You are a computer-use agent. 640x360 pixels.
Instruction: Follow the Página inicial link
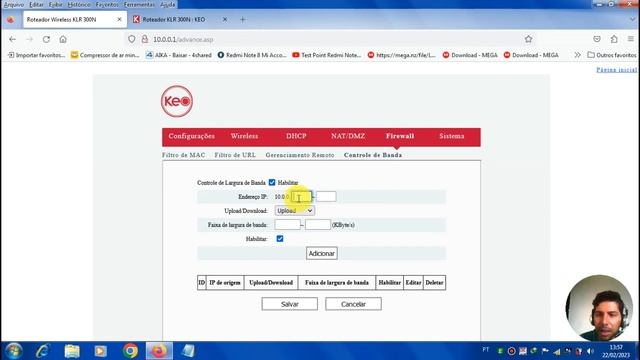point(616,70)
